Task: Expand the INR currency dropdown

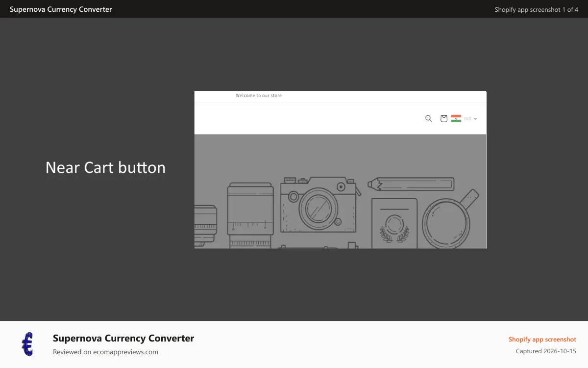Action: click(470, 119)
